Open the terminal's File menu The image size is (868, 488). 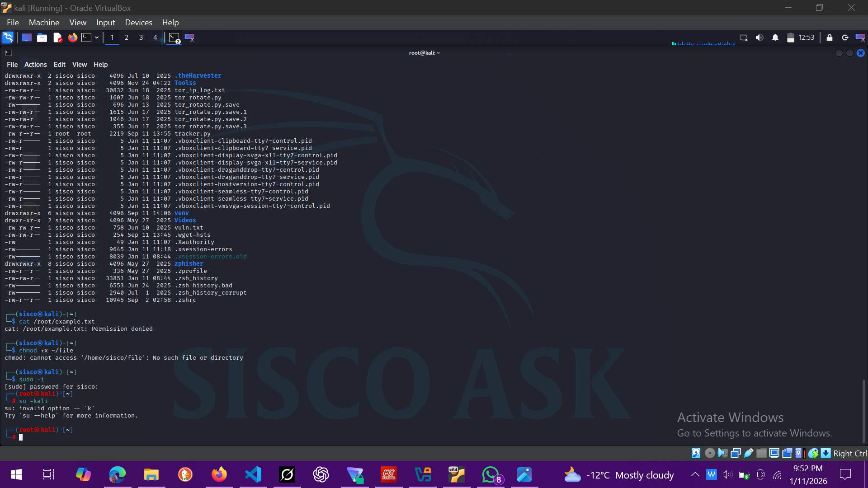click(12, 65)
